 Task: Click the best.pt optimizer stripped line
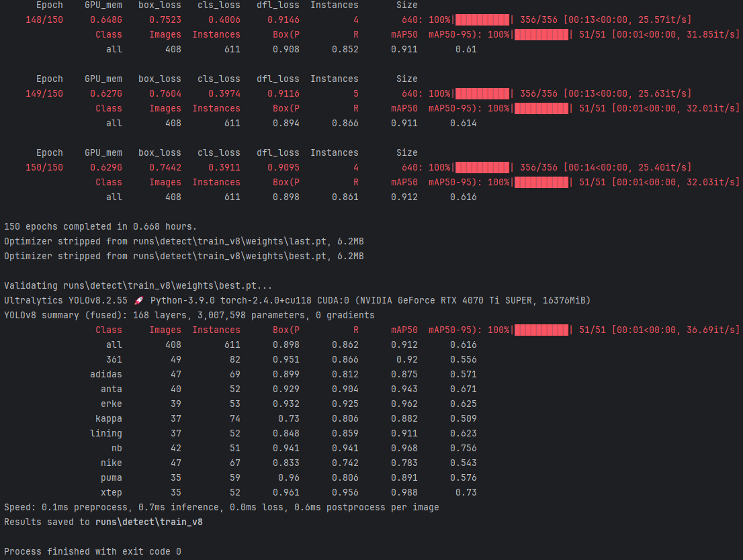click(184, 256)
